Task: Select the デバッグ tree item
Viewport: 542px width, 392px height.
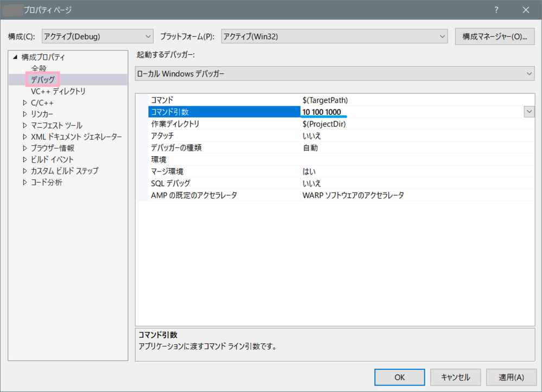Action: [43, 80]
